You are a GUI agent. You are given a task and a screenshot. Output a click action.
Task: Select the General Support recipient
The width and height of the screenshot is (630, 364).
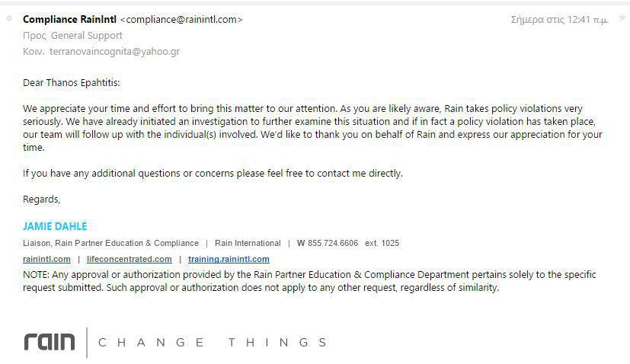pyautogui.click(x=87, y=35)
